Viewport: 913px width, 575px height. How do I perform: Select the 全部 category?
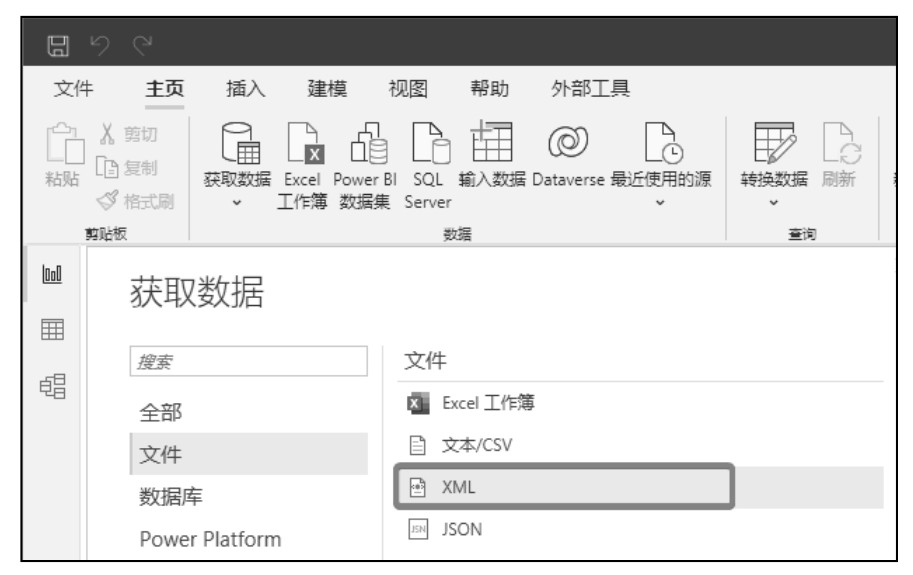(x=161, y=413)
